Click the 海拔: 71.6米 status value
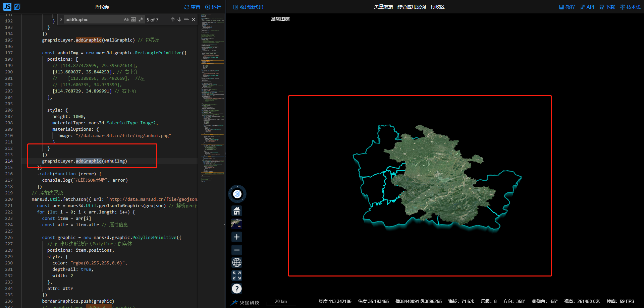 click(461, 302)
